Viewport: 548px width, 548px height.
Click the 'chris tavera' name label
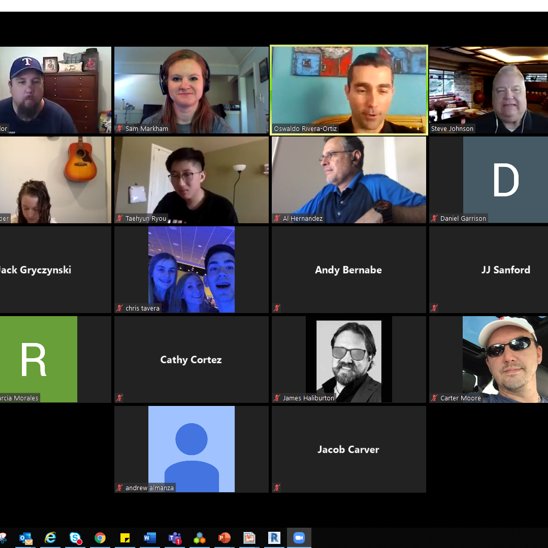click(142, 308)
